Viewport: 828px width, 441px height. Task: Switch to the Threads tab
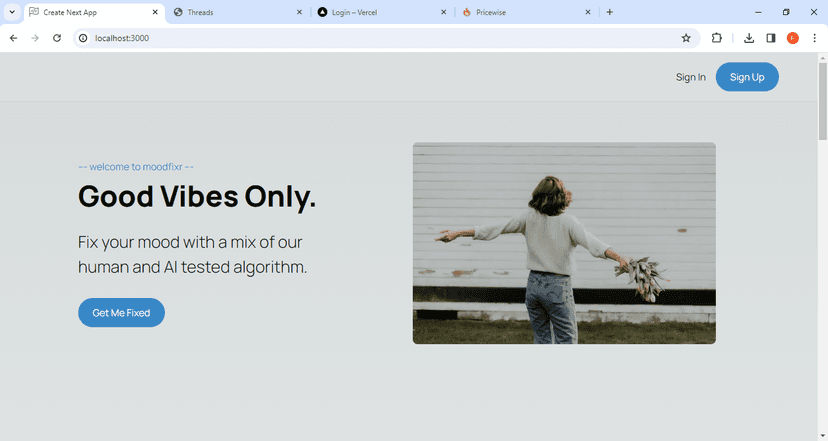coord(238,12)
